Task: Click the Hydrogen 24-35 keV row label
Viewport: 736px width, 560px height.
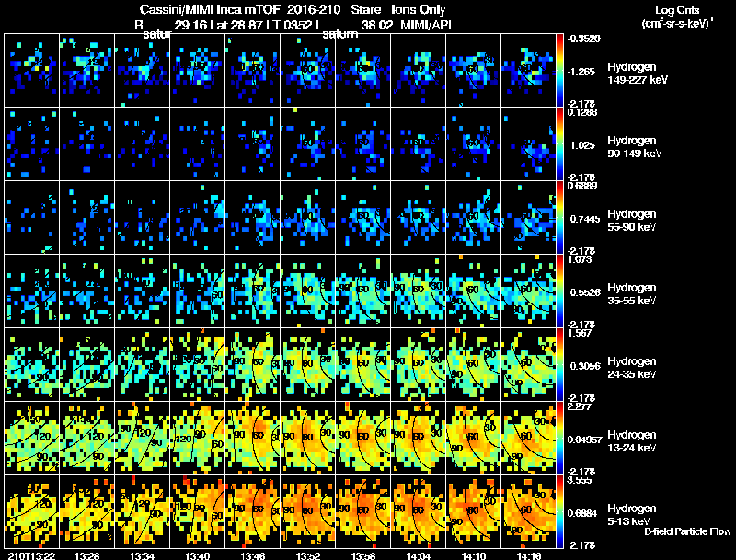Action: (x=632, y=368)
